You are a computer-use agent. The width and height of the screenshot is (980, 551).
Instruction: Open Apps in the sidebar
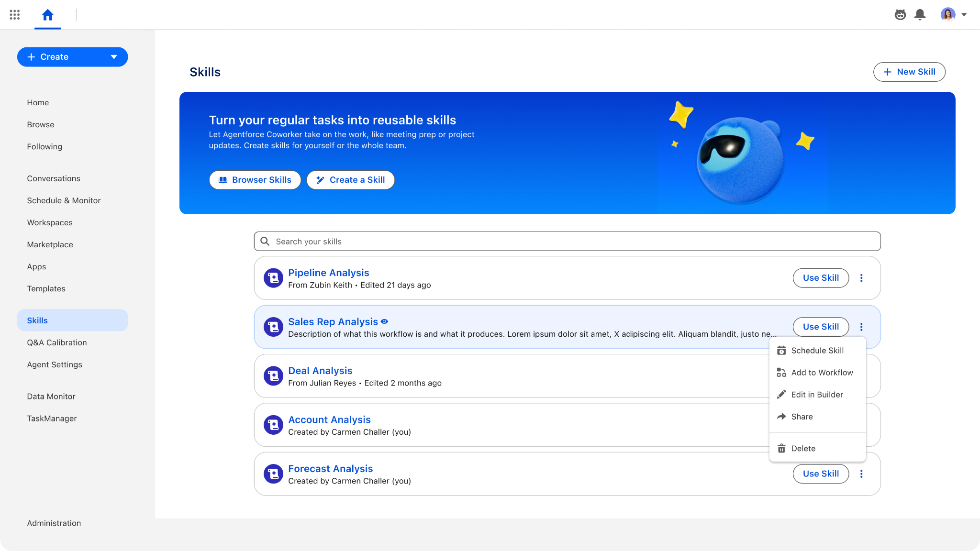(x=36, y=266)
